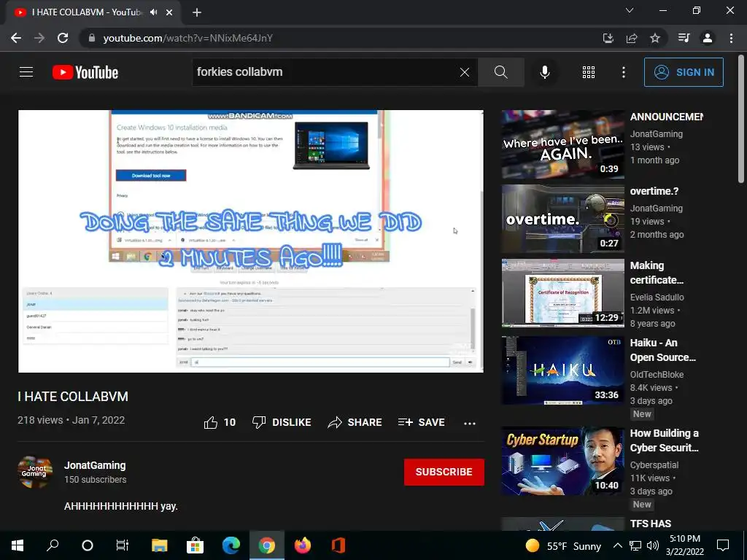Open Windows taskbar search
Image resolution: width=747 pixels, height=560 pixels.
[53, 545]
